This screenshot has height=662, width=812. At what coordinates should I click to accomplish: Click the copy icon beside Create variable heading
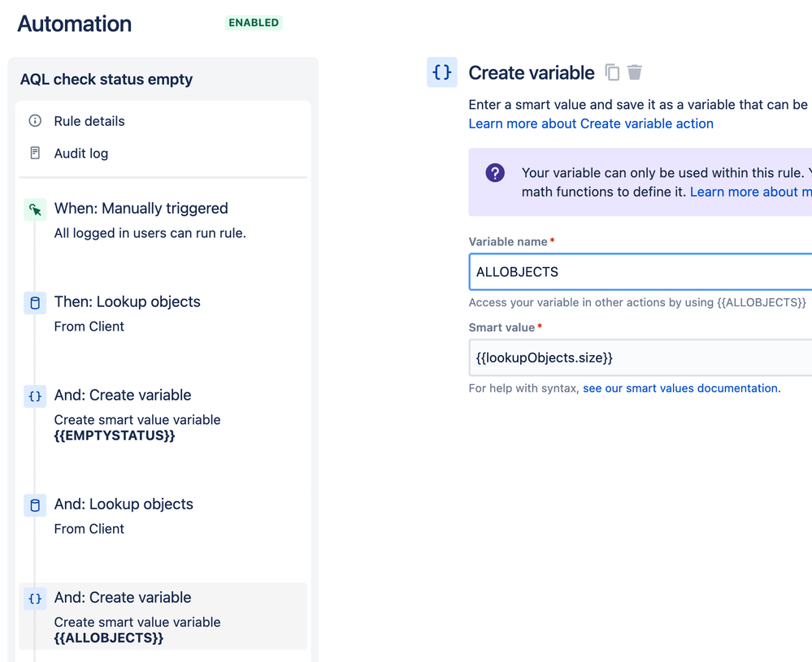click(x=611, y=72)
